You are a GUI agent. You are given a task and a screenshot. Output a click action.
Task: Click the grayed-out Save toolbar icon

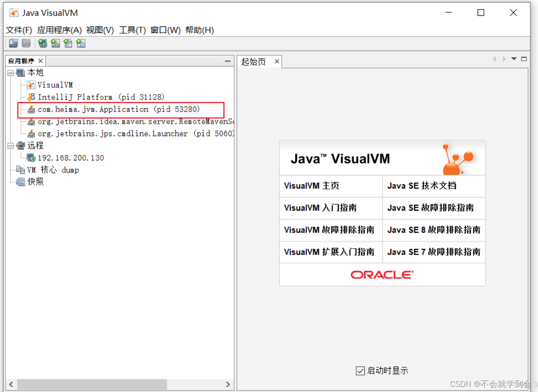pyautogui.click(x=26, y=43)
